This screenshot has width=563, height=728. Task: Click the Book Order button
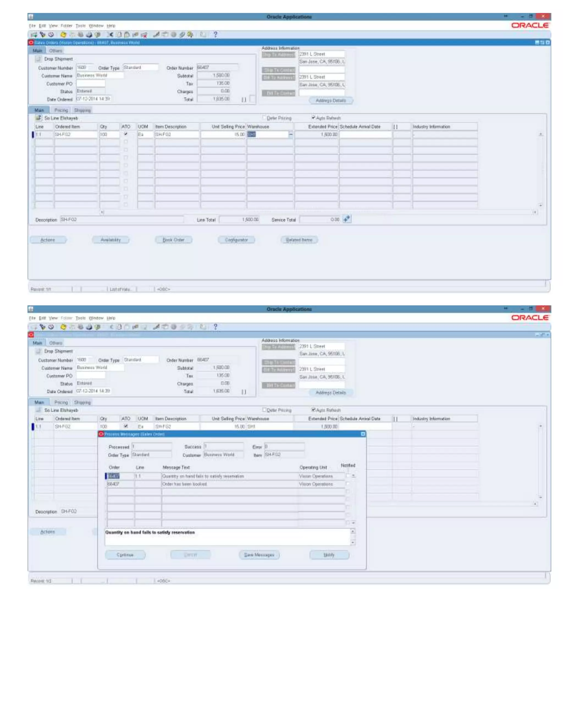point(173,240)
